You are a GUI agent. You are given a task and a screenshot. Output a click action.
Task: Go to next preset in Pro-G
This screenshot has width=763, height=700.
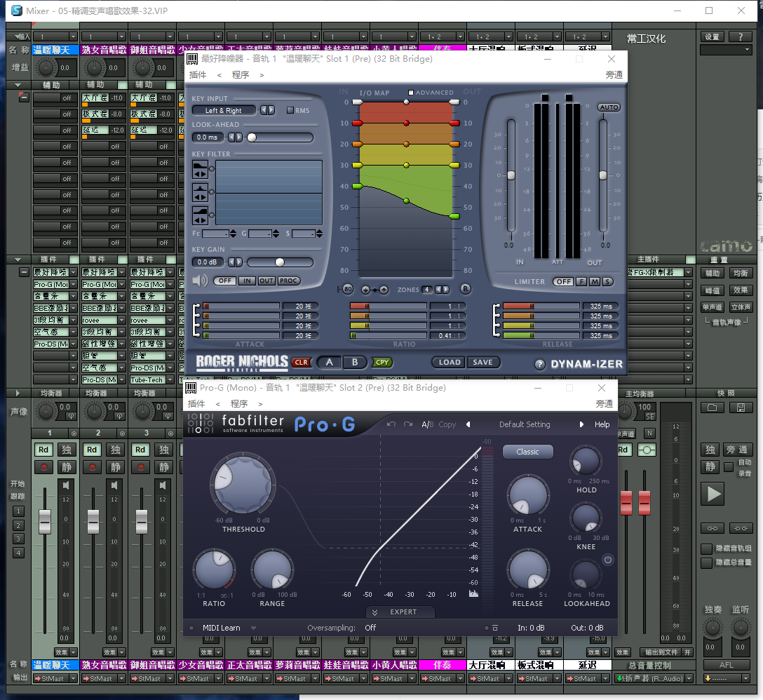click(x=581, y=424)
